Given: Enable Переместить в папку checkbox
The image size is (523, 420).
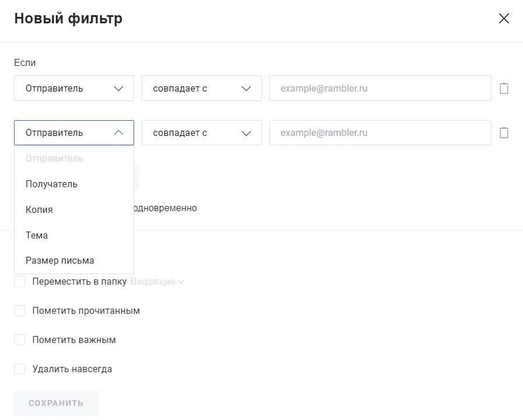Looking at the screenshot, I should (x=20, y=282).
